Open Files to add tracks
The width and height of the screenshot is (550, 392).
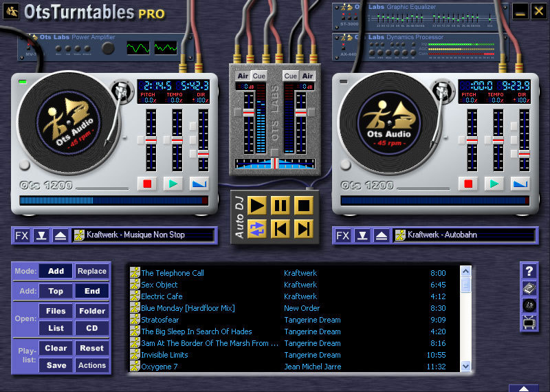pyautogui.click(x=56, y=311)
